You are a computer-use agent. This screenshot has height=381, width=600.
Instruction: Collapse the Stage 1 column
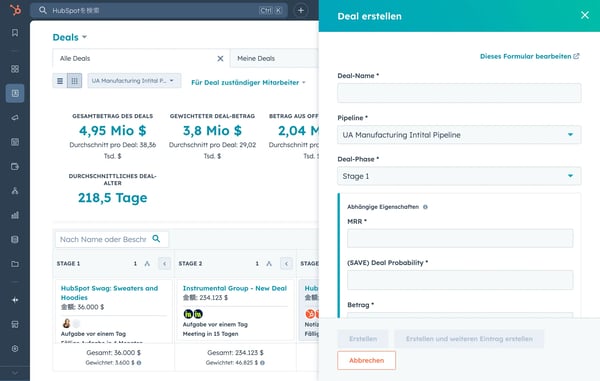[x=165, y=264]
